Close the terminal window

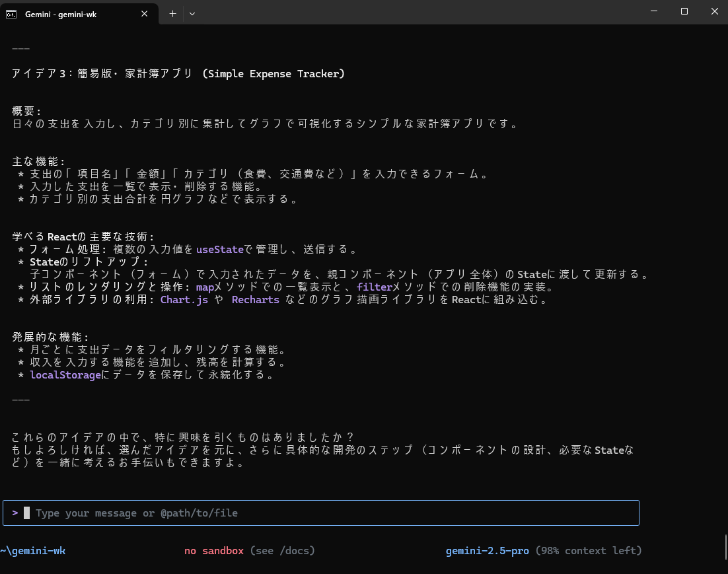(x=714, y=11)
